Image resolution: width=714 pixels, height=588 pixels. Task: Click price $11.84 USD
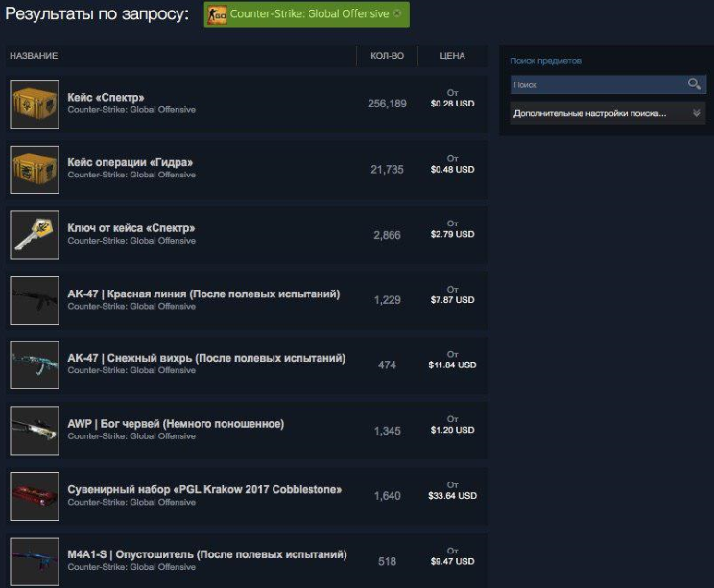pyautogui.click(x=452, y=365)
